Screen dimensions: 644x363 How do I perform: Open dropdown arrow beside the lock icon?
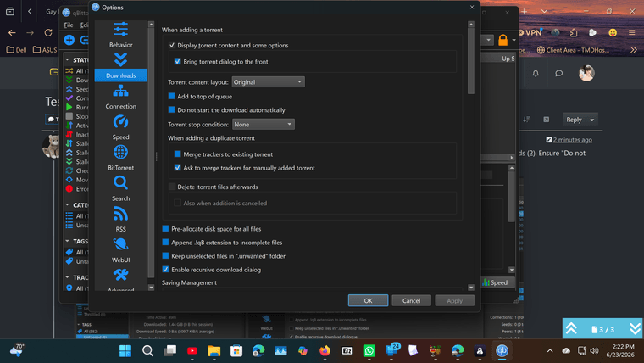coord(514,41)
